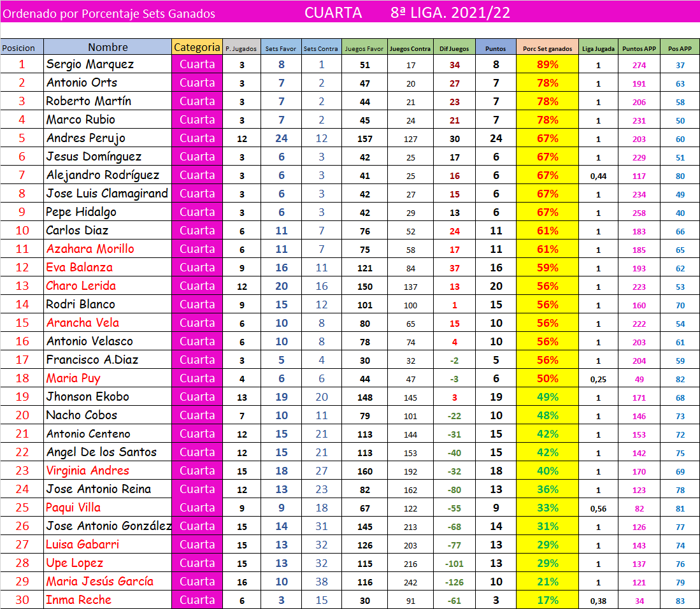Select the name Virginia Andres
The image size is (700, 609).
[87, 471]
